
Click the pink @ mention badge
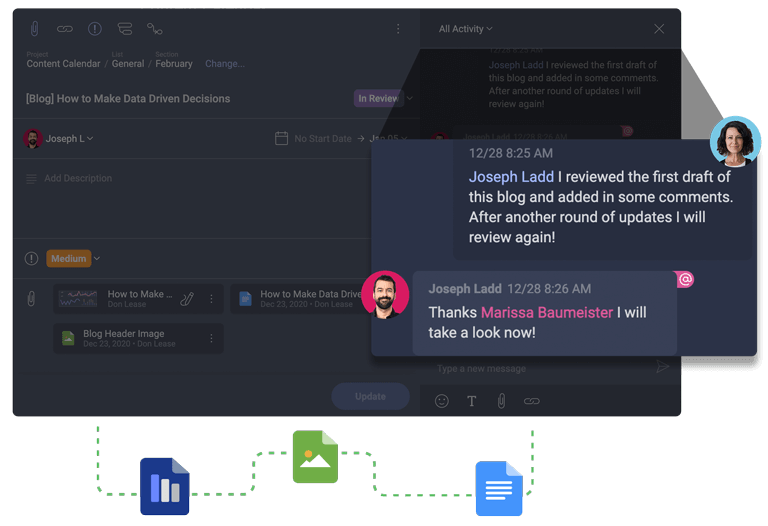(685, 279)
